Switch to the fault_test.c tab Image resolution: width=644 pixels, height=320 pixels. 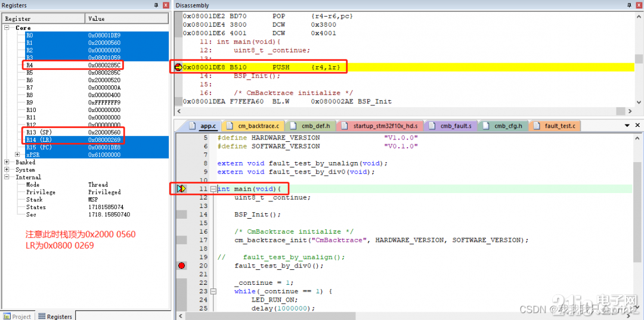(x=555, y=126)
